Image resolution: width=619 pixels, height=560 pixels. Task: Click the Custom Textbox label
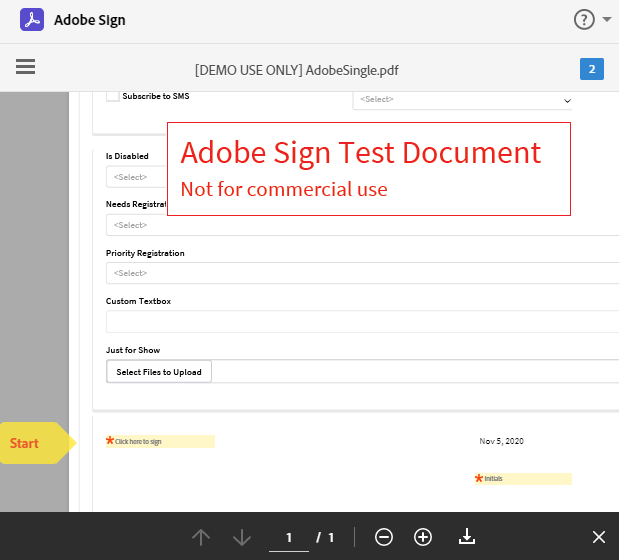click(x=138, y=301)
